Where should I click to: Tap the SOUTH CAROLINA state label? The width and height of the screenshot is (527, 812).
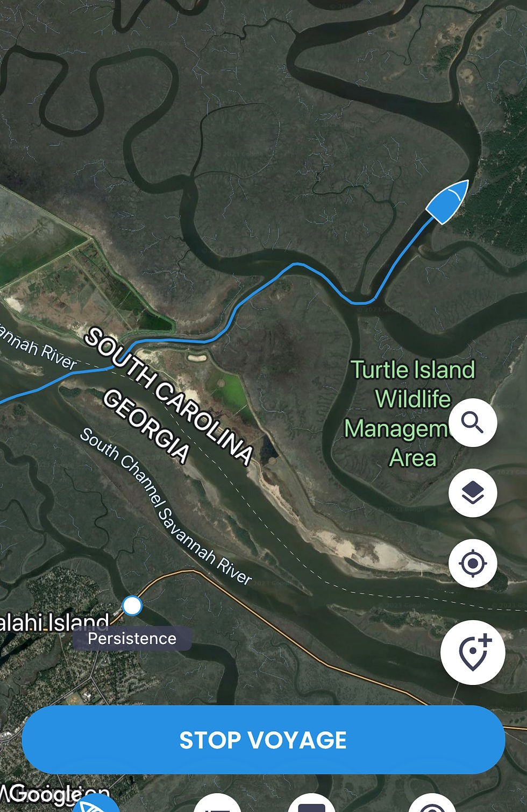pyautogui.click(x=169, y=396)
